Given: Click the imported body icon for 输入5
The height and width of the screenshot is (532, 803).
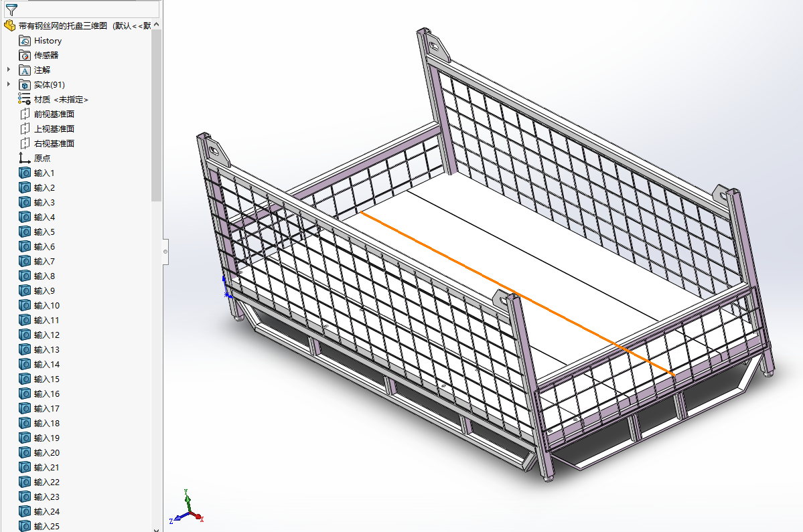Looking at the screenshot, I should [x=25, y=232].
